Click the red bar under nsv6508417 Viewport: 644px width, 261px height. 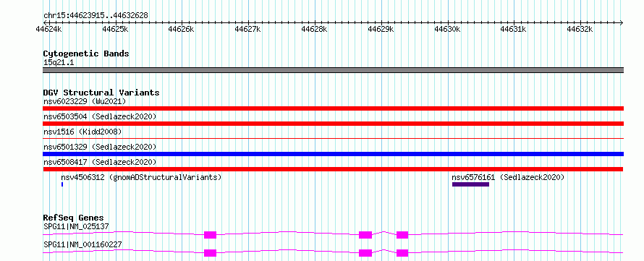[333, 169]
